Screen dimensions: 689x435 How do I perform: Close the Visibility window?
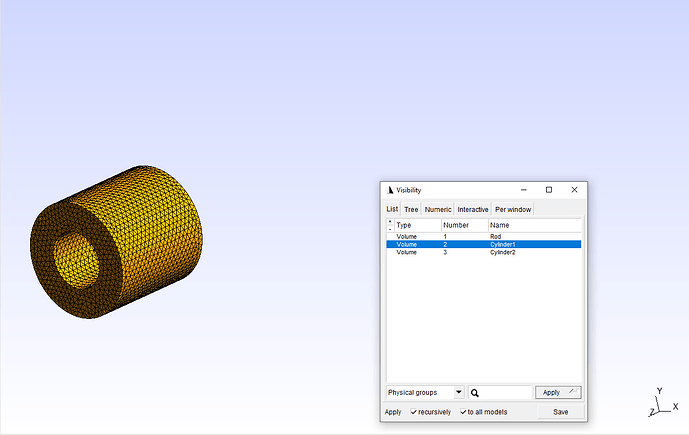point(574,190)
